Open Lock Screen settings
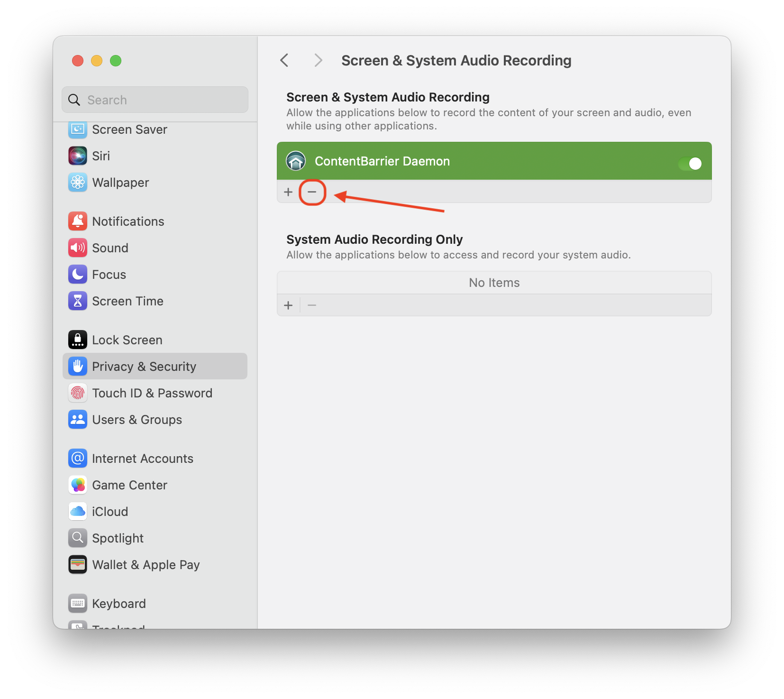Image resolution: width=784 pixels, height=699 pixels. 126,340
